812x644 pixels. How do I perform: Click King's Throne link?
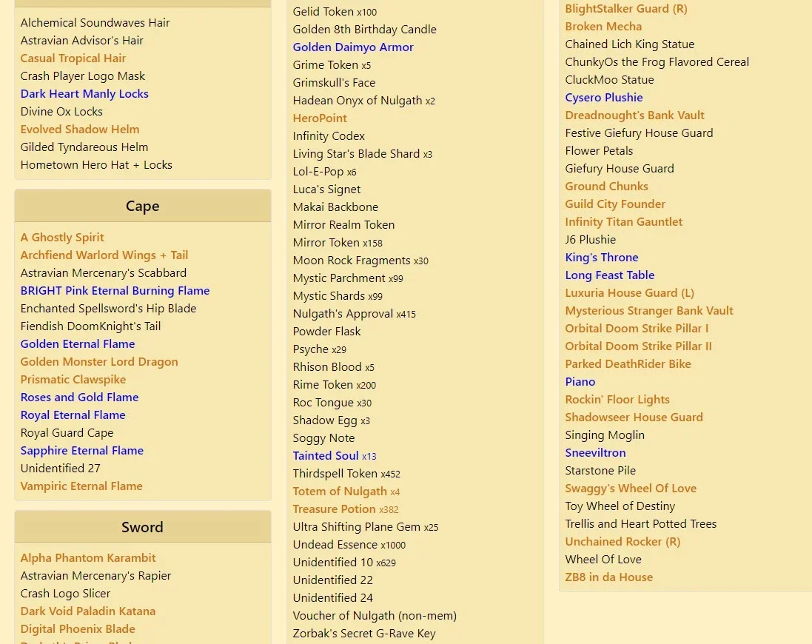(x=602, y=258)
